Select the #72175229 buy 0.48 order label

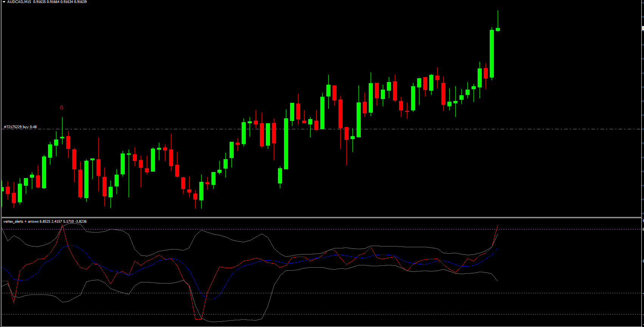pos(20,127)
